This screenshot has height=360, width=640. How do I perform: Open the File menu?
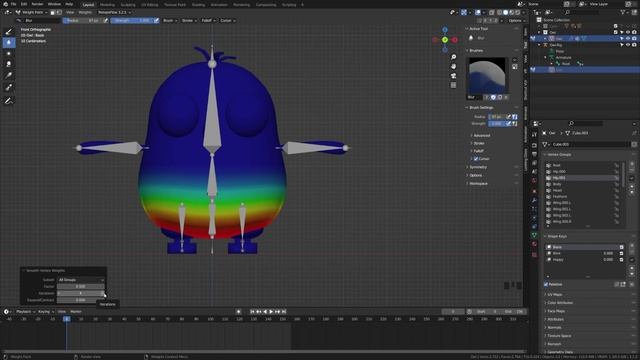13,4
